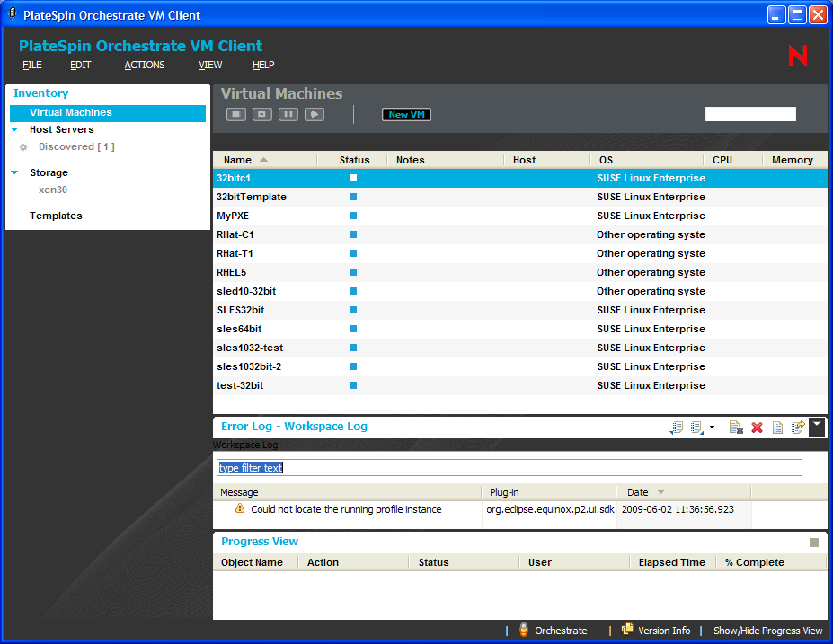Screen dimensions: 833x644
Task: Click Orchestrate in the status bar
Action: tap(553, 631)
